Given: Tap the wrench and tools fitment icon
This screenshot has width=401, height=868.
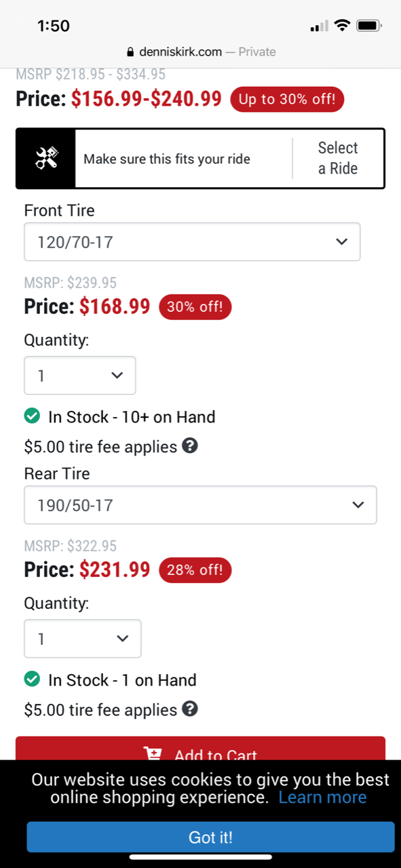Looking at the screenshot, I should pos(46,159).
